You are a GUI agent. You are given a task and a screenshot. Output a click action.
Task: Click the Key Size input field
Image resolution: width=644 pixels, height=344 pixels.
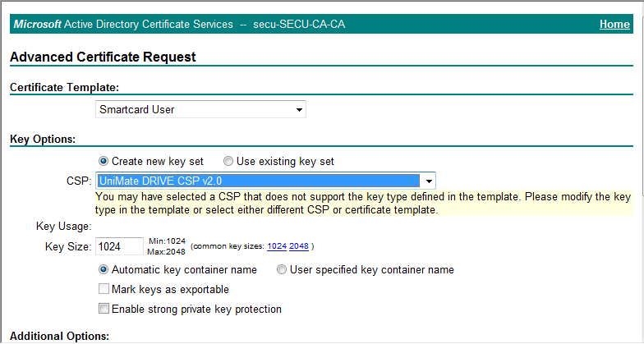[x=120, y=246]
